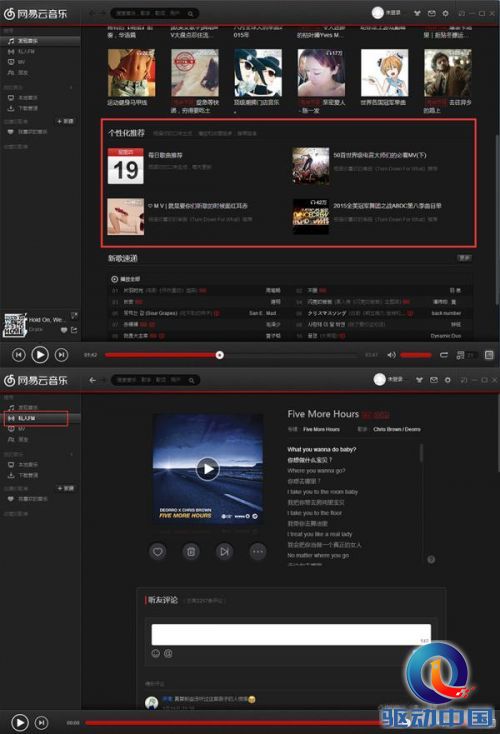The width and height of the screenshot is (500, 734).
Task: Open the emoji picker below the comment box
Action: click(x=156, y=653)
